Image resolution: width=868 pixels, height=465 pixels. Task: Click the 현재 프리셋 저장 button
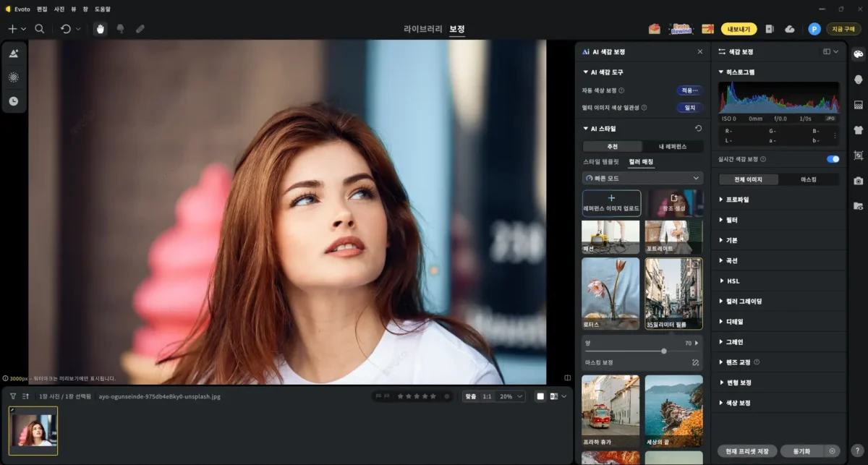click(747, 451)
